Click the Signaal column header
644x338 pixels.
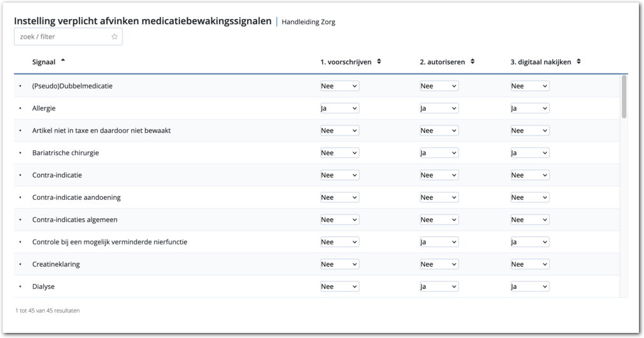(x=43, y=62)
